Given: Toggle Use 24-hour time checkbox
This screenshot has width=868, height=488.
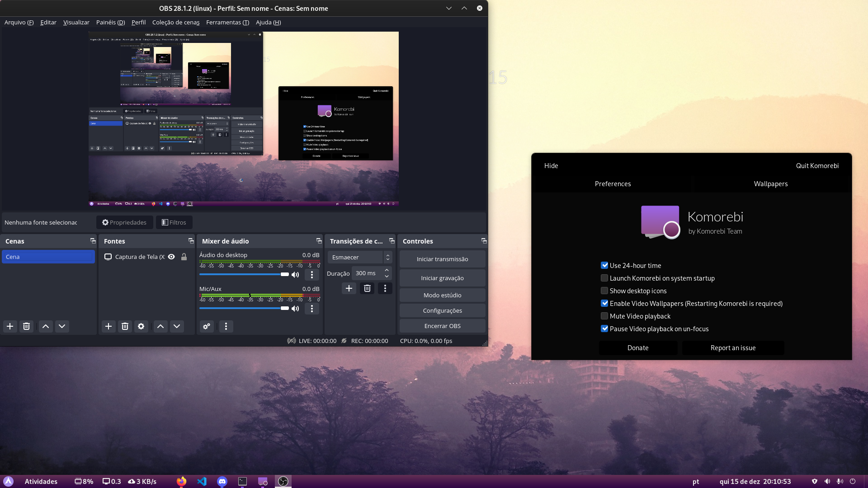Looking at the screenshot, I should (x=604, y=265).
